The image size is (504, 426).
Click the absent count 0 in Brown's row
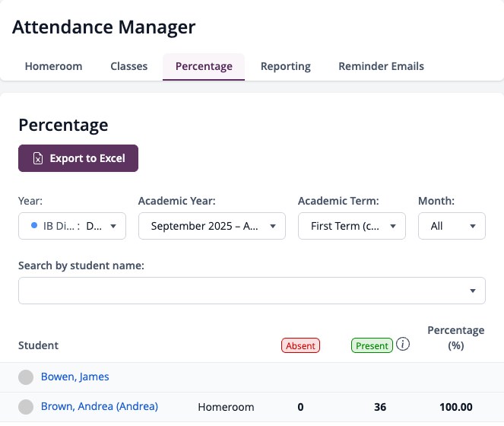[300, 407]
